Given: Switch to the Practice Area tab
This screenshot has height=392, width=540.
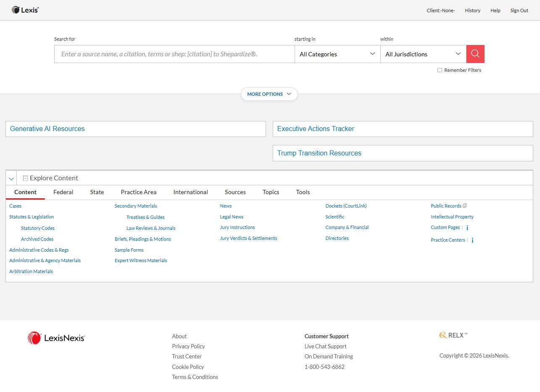Looking at the screenshot, I should click(x=138, y=192).
